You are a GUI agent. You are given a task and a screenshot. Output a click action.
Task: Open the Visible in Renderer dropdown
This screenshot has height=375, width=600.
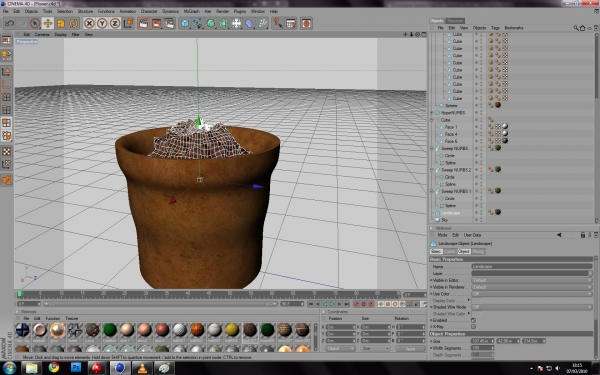pyautogui.click(x=532, y=287)
